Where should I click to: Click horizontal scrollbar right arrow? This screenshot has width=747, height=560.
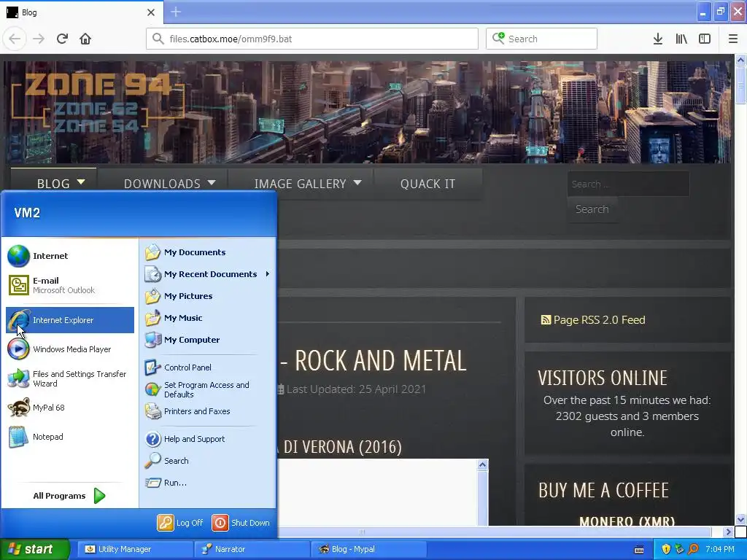[x=728, y=532]
